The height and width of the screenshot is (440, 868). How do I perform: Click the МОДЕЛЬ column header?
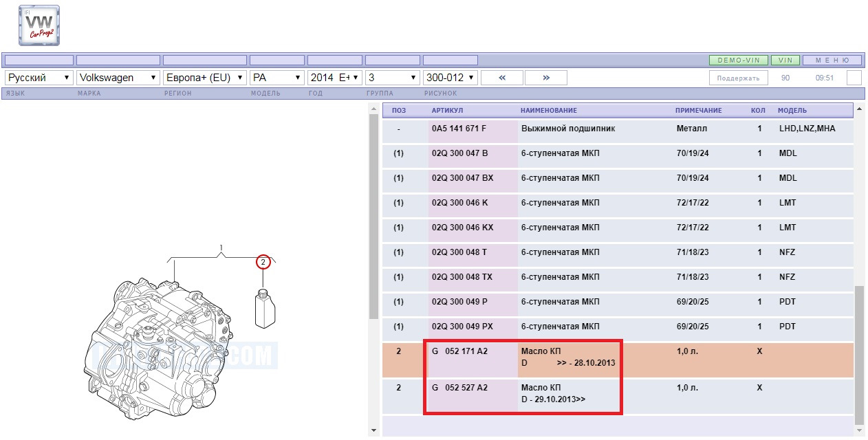792,111
